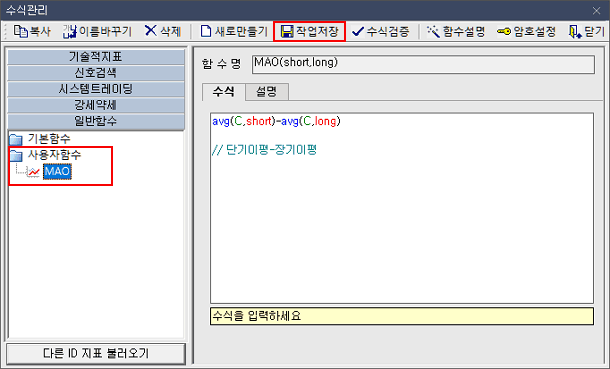Switch to the 수식 tab
The height and width of the screenshot is (369, 610).
[224, 92]
